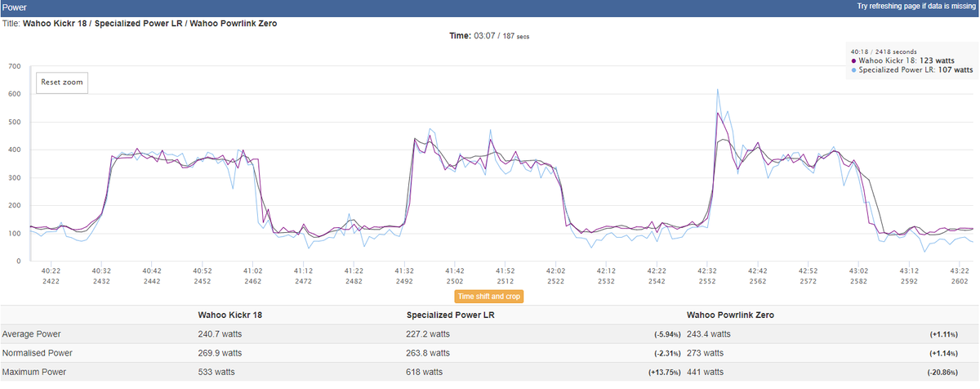Image resolution: width=980 pixels, height=389 pixels.
Task: Click the Wahoo Powrlink Zero column header
Action: 730,315
